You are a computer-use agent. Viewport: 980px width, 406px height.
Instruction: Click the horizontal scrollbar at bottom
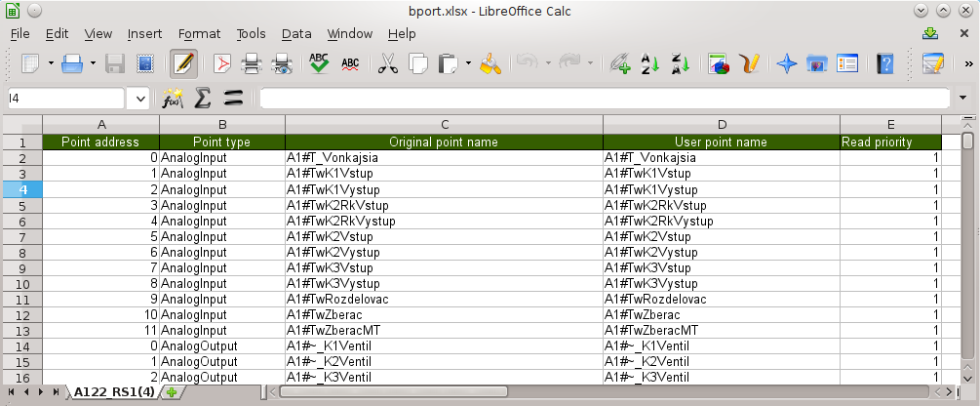(x=605, y=392)
